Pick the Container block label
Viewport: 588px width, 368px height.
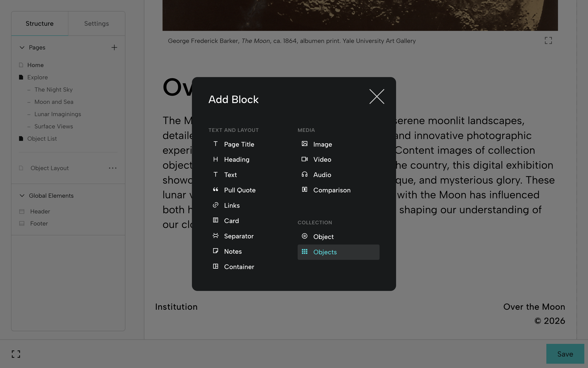click(x=239, y=267)
